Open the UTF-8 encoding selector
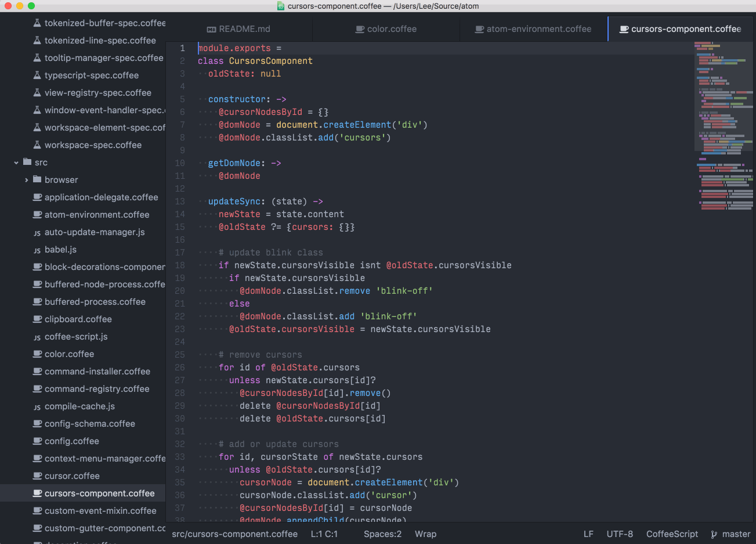Viewport: 756px width, 544px height. (x=620, y=534)
